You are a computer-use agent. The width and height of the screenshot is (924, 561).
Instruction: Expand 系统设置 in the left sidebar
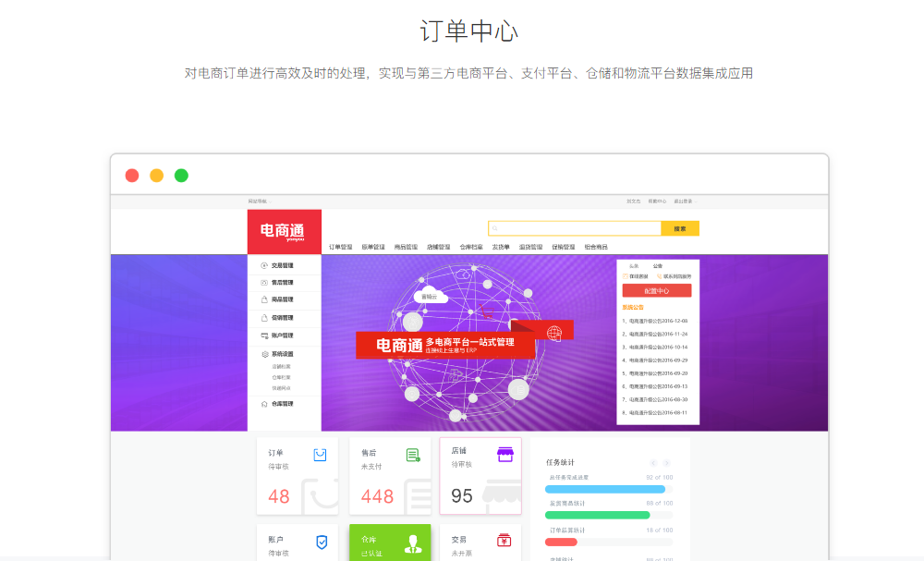coord(282,354)
